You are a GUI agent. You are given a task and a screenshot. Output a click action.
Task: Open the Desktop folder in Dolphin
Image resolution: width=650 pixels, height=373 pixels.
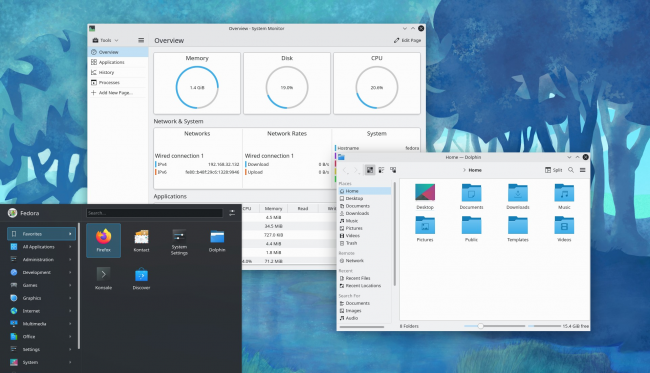pyautogui.click(x=425, y=196)
